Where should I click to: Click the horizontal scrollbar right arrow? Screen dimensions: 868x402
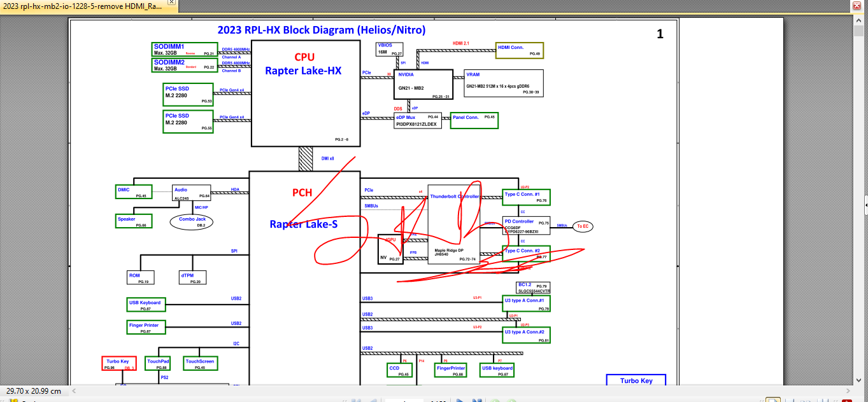coord(847,390)
